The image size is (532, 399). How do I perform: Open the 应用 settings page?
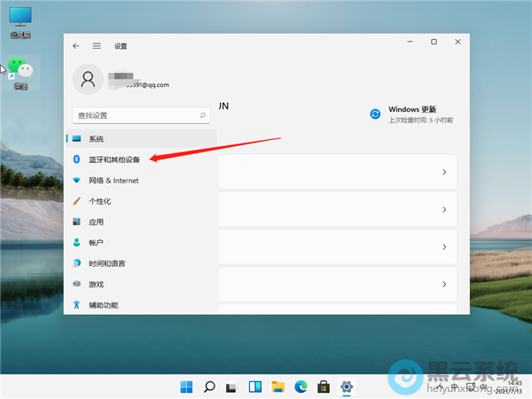click(96, 222)
